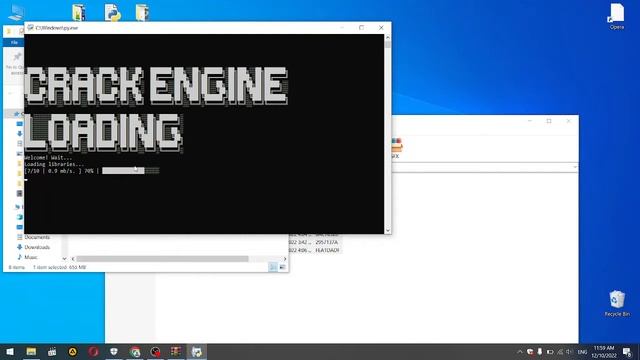Open the shield security app in taskbar
The width and height of the screenshot is (640, 360).
click(x=114, y=352)
